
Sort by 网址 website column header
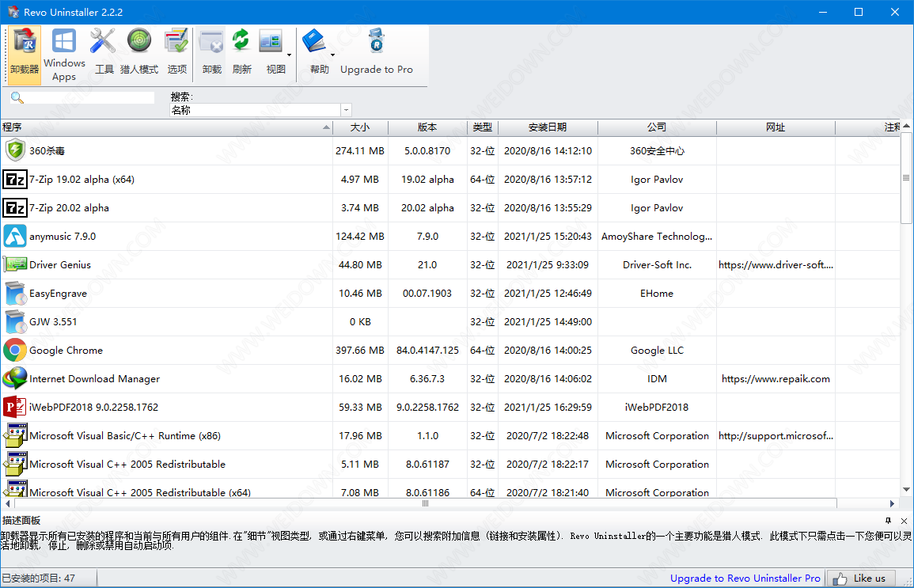[776, 127]
